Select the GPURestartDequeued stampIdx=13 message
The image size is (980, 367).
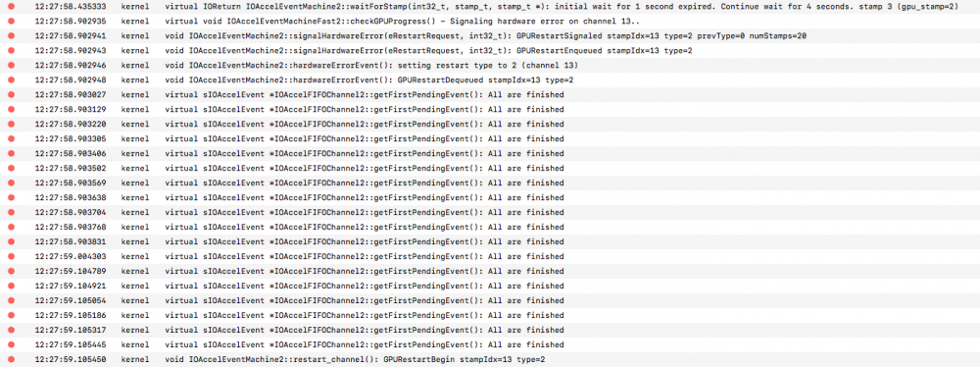coord(369,80)
